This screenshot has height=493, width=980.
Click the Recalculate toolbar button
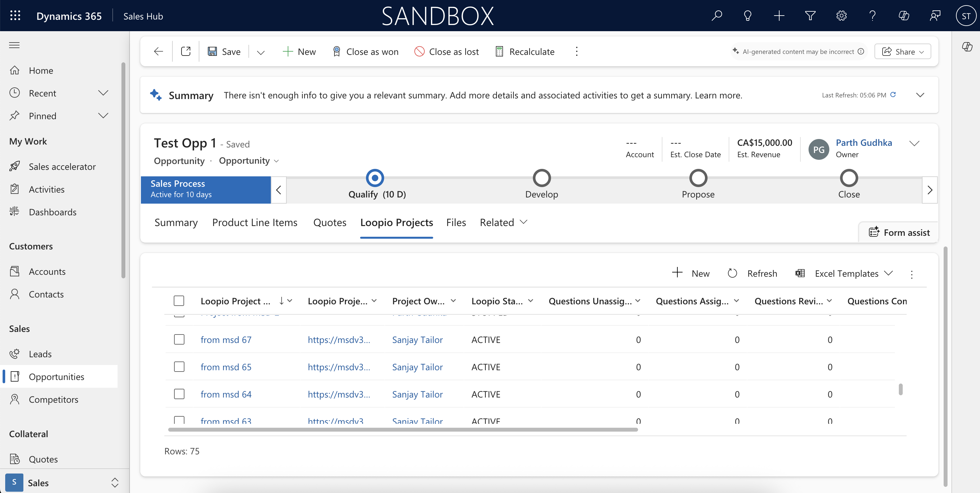(x=525, y=51)
